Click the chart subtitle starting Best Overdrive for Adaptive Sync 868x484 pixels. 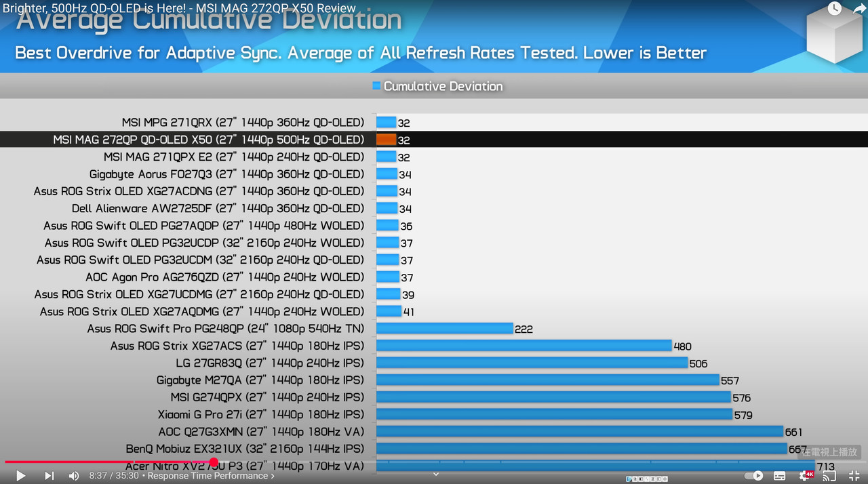click(x=361, y=53)
